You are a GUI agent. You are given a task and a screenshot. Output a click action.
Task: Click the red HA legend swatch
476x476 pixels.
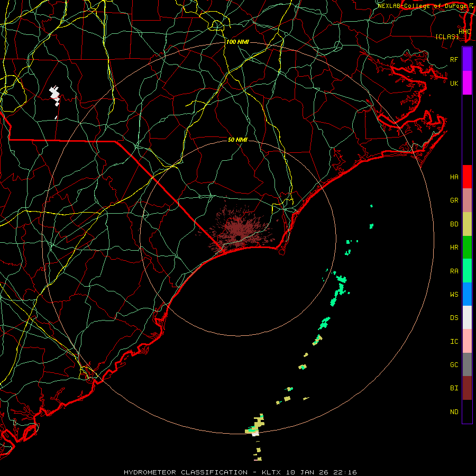tap(467, 177)
